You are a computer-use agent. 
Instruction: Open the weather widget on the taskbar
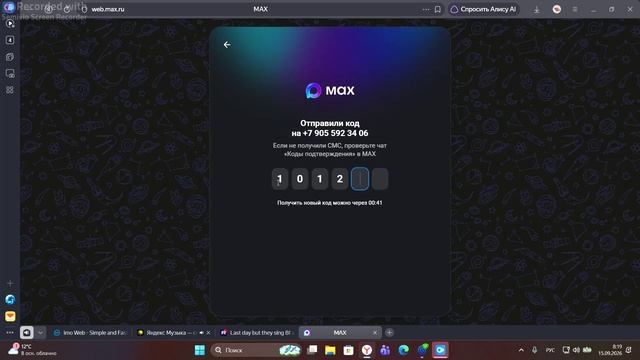tap(32, 350)
